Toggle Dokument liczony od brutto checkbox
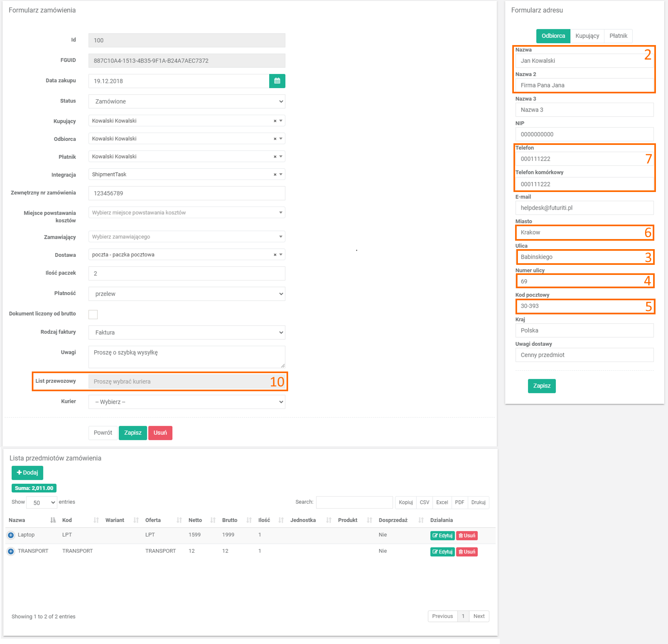This screenshot has height=644, width=668. 93,314
